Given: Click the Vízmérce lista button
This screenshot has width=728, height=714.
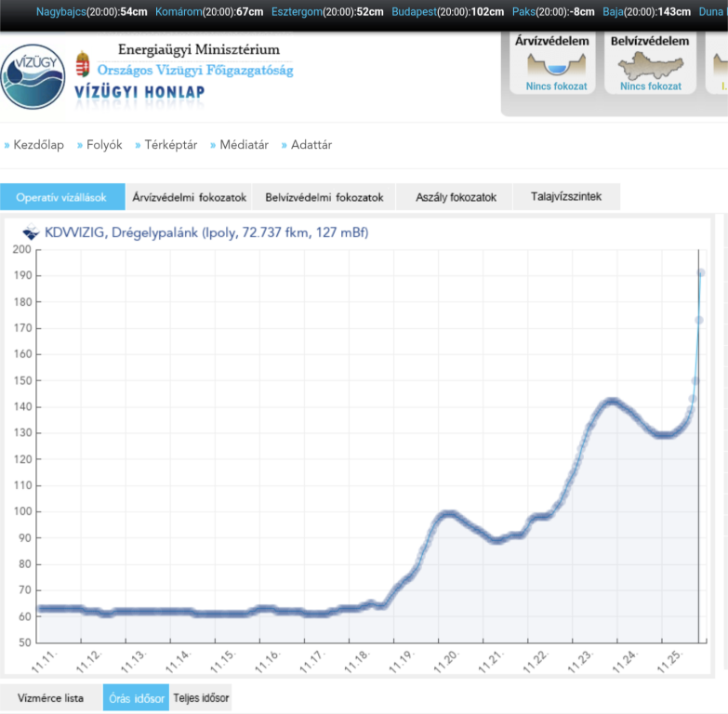Looking at the screenshot, I should pos(50,698).
